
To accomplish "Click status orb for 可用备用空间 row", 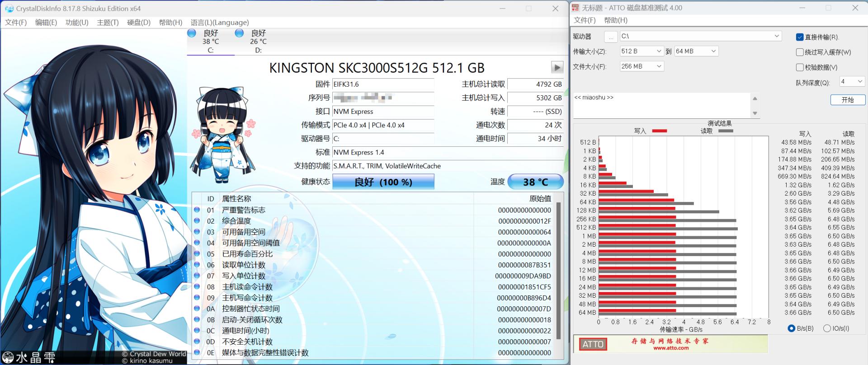I will click(x=197, y=232).
